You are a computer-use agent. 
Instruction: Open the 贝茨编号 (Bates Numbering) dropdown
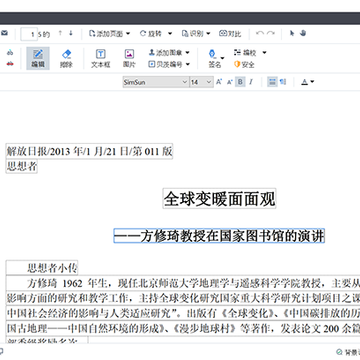169,64
